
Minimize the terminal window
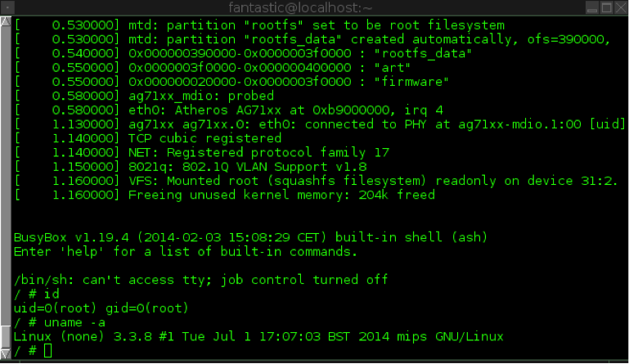(592, 7)
